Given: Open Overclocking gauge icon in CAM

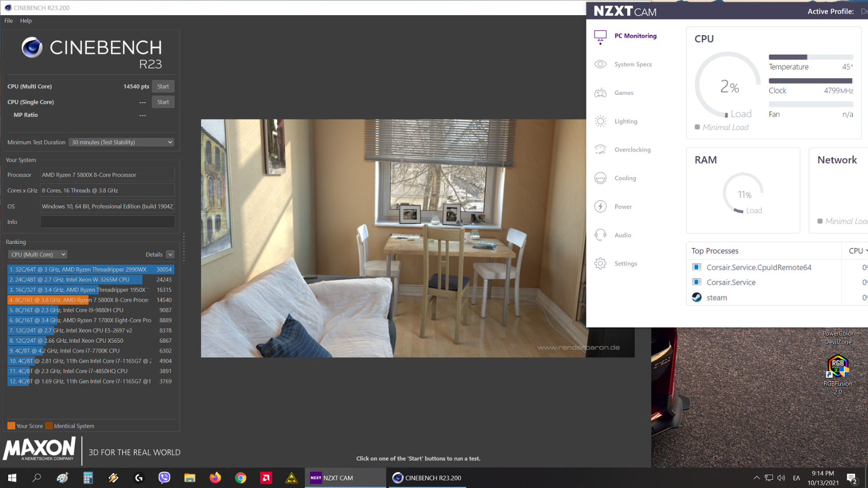Looking at the screenshot, I should 601,150.
